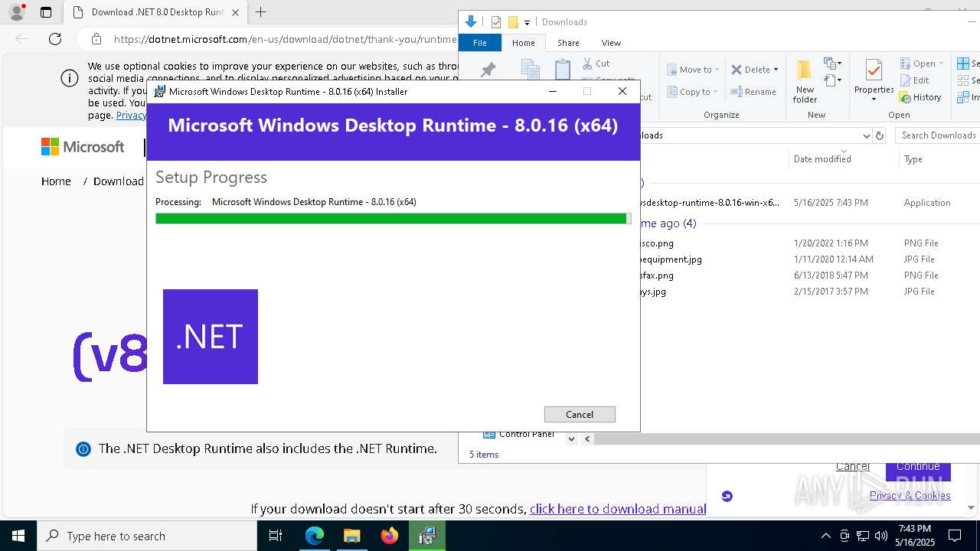Click the Copy icon in Explorer ribbon

tap(531, 70)
